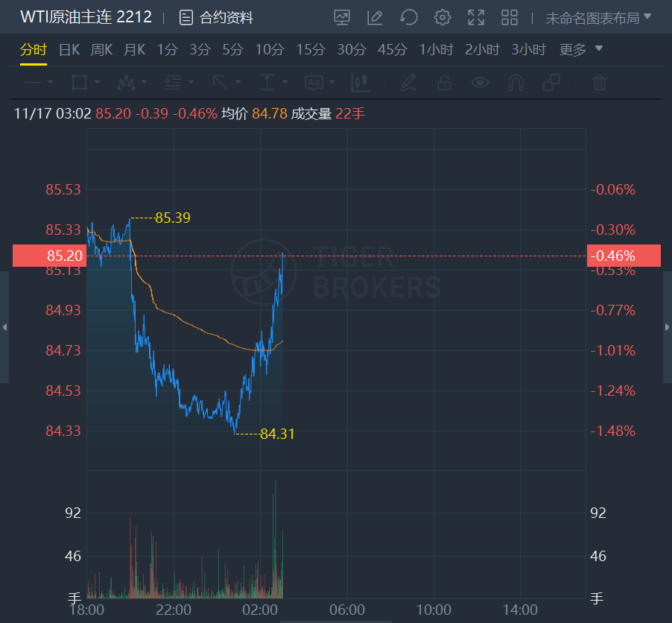Select the magnet snap tool icon

coord(516,82)
